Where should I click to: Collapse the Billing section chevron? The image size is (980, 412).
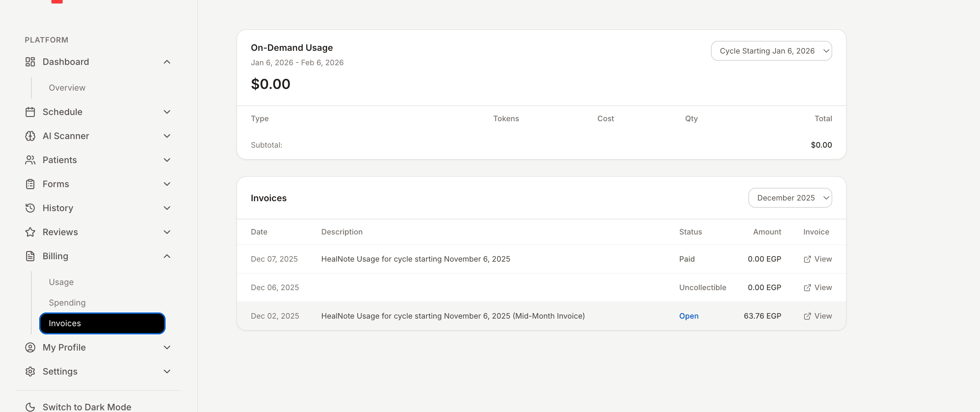pyautogui.click(x=167, y=256)
